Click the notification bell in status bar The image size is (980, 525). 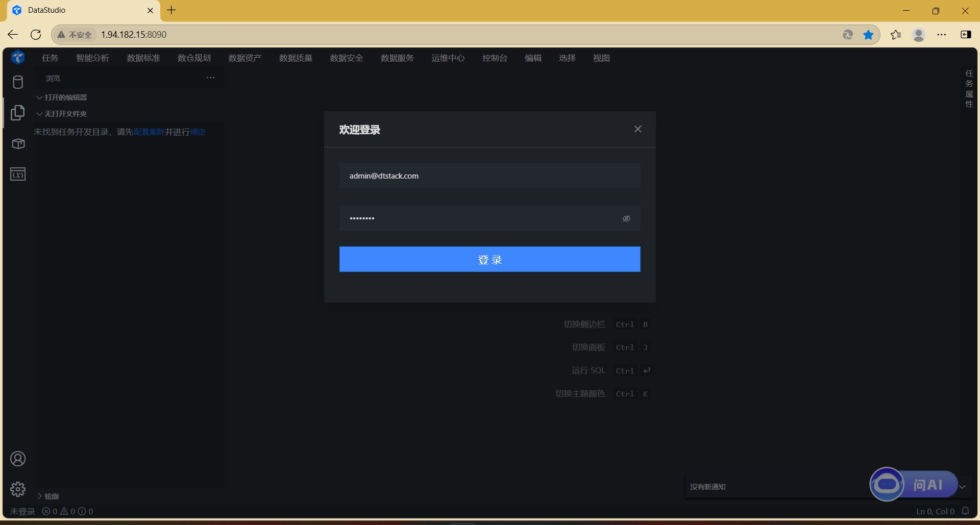[965, 511]
